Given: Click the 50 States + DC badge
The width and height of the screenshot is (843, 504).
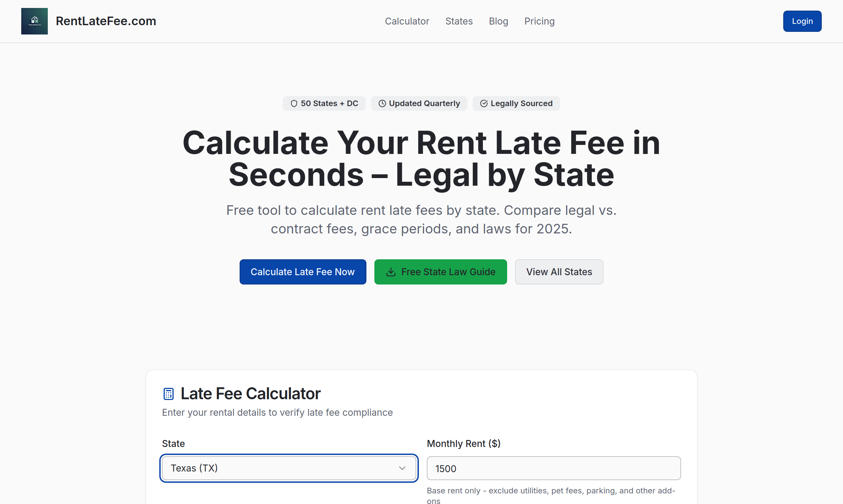Looking at the screenshot, I should (324, 103).
